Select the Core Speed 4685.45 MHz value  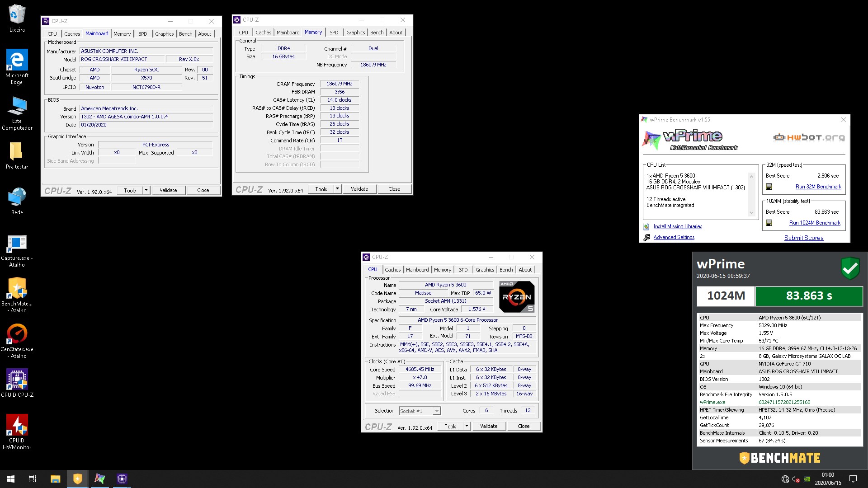420,369
